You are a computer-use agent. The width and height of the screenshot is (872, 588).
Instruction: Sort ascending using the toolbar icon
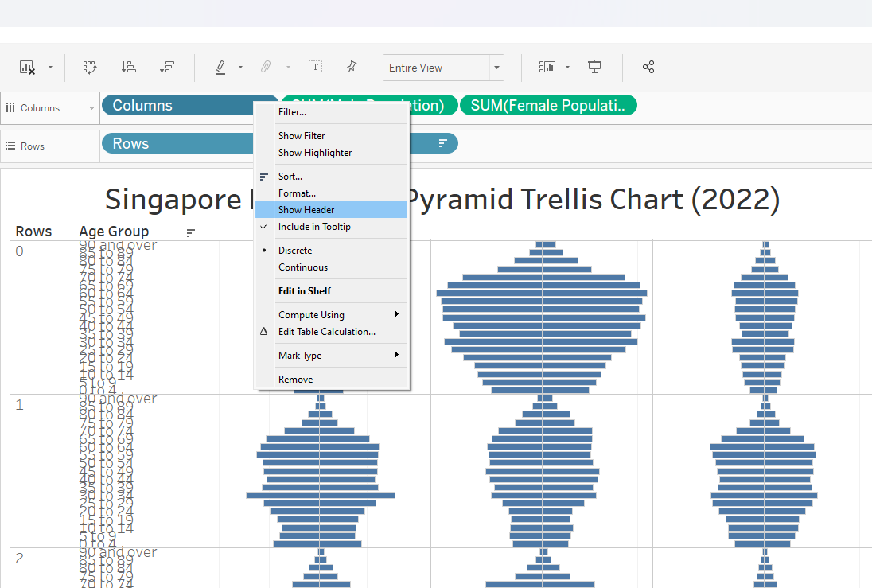(x=128, y=68)
